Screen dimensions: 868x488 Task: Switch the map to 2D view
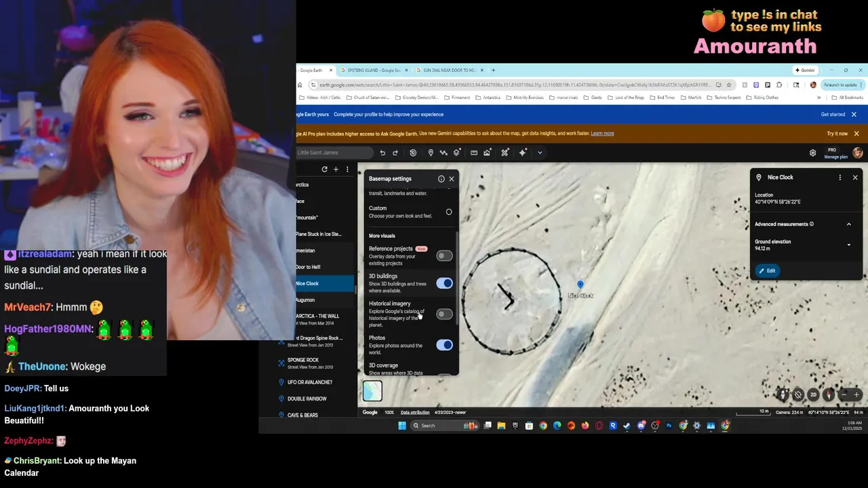(813, 394)
